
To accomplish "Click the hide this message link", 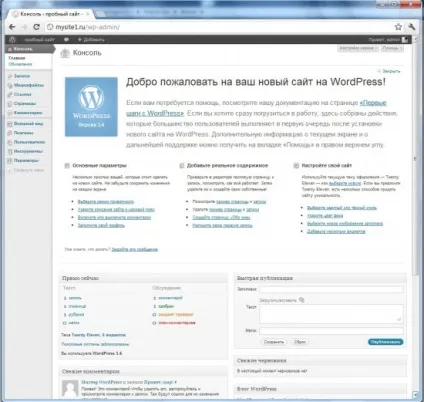I will [x=135, y=249].
